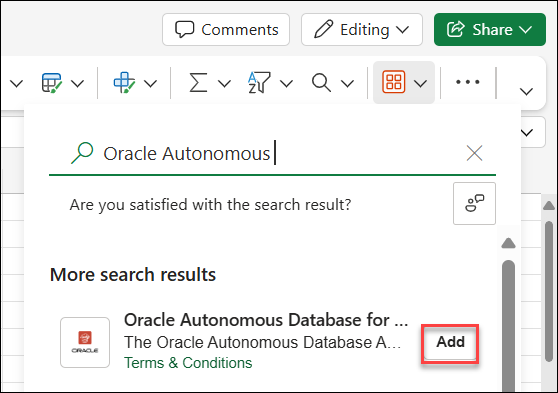Open the Comments pane
Screen dimensions: 558x393
click(226, 30)
